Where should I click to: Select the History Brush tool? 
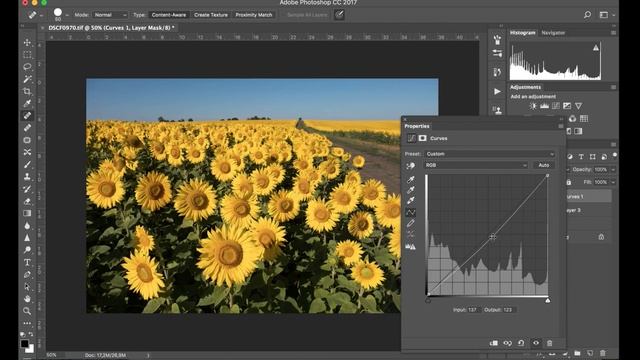27,189
